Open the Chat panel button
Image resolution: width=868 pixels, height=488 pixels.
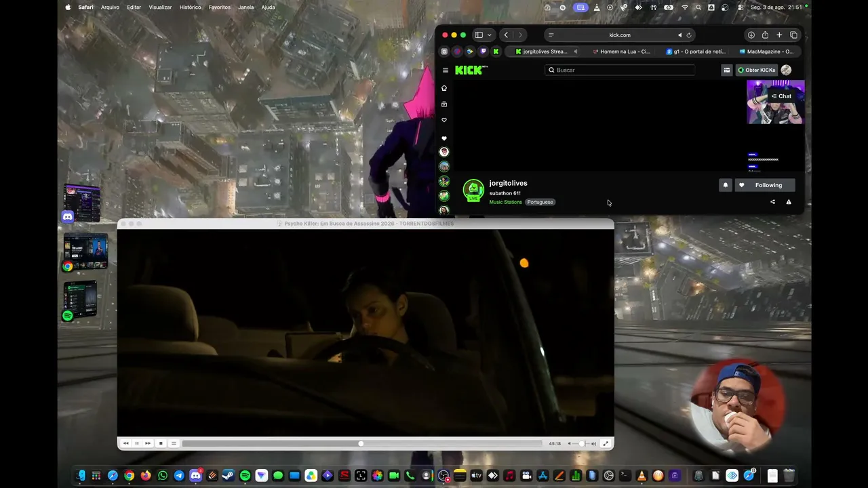[781, 96]
